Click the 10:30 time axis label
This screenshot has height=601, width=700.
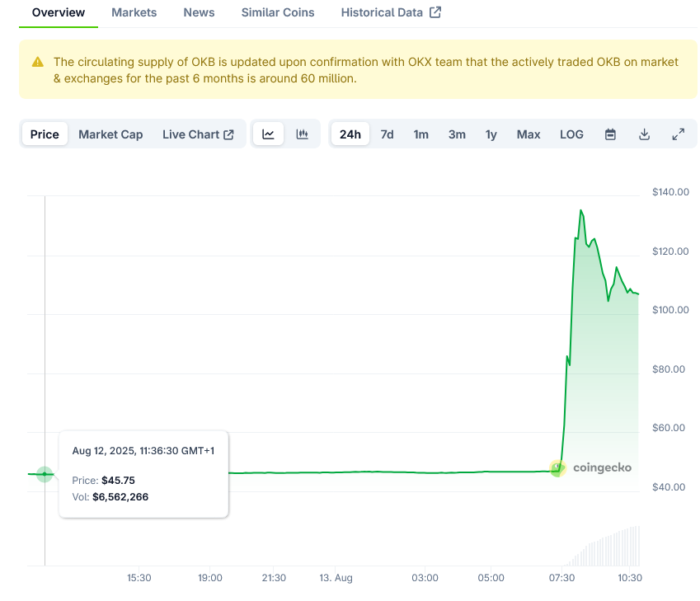point(630,578)
